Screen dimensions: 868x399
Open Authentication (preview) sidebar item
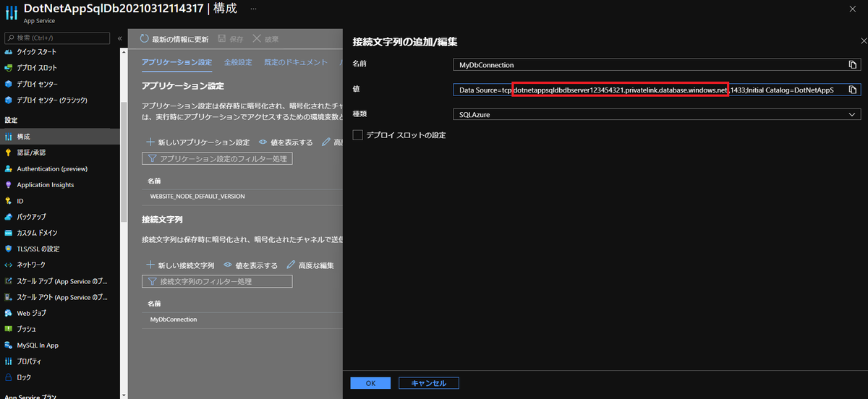[x=52, y=168]
